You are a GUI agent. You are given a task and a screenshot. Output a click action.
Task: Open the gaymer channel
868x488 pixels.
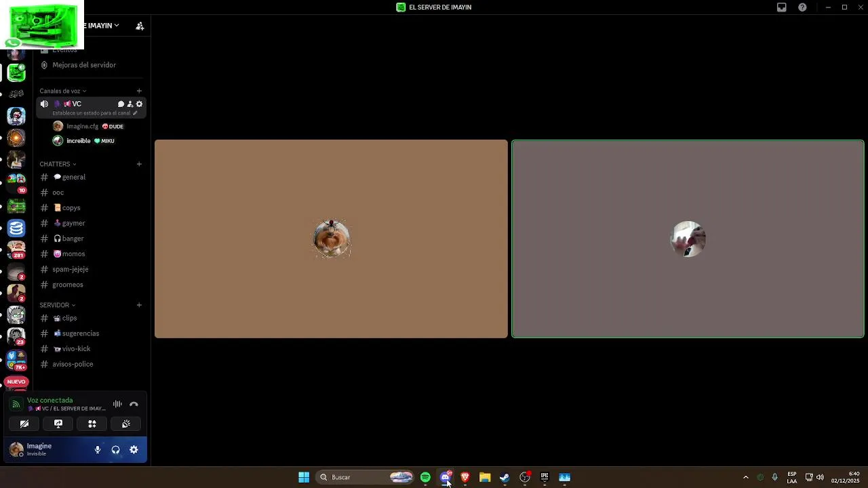(92, 223)
